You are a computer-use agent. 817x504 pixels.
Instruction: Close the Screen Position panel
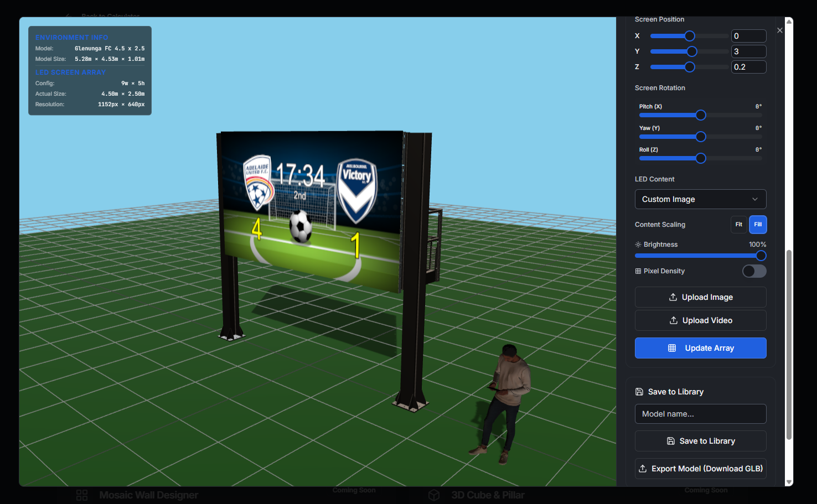point(780,30)
